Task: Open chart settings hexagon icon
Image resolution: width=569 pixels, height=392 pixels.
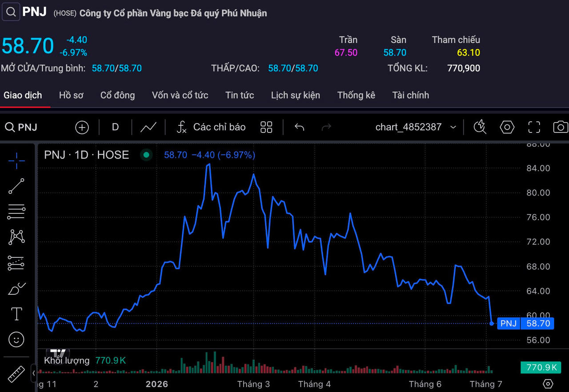Action: point(507,127)
